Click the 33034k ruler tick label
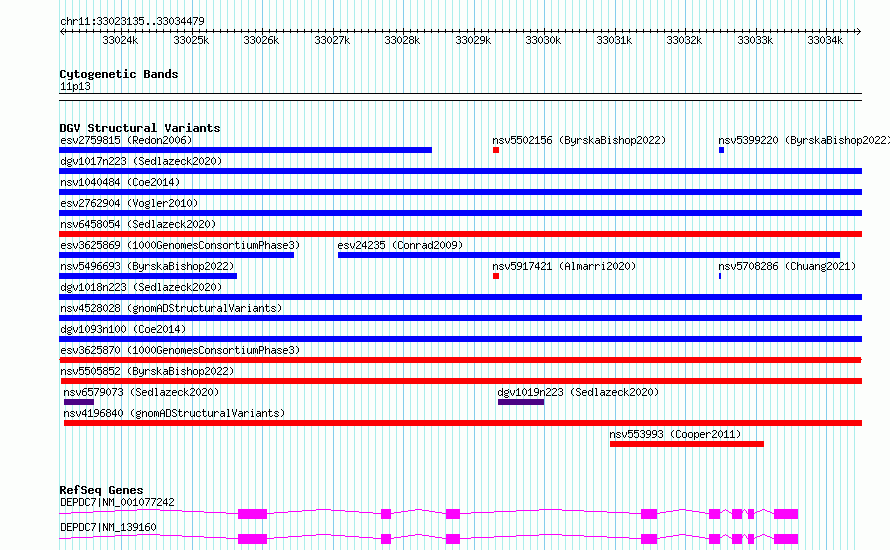Screen dimensions: 890x550 point(825,40)
